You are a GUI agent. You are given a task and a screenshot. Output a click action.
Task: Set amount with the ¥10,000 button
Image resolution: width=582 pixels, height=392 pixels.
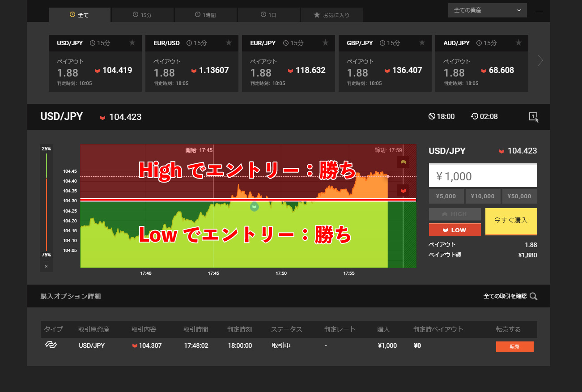[483, 196]
